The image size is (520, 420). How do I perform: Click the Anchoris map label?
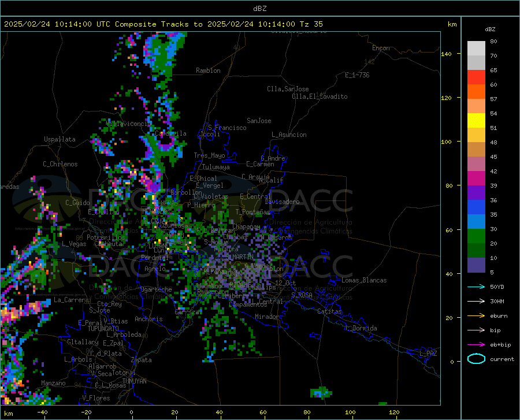pyautogui.click(x=148, y=319)
